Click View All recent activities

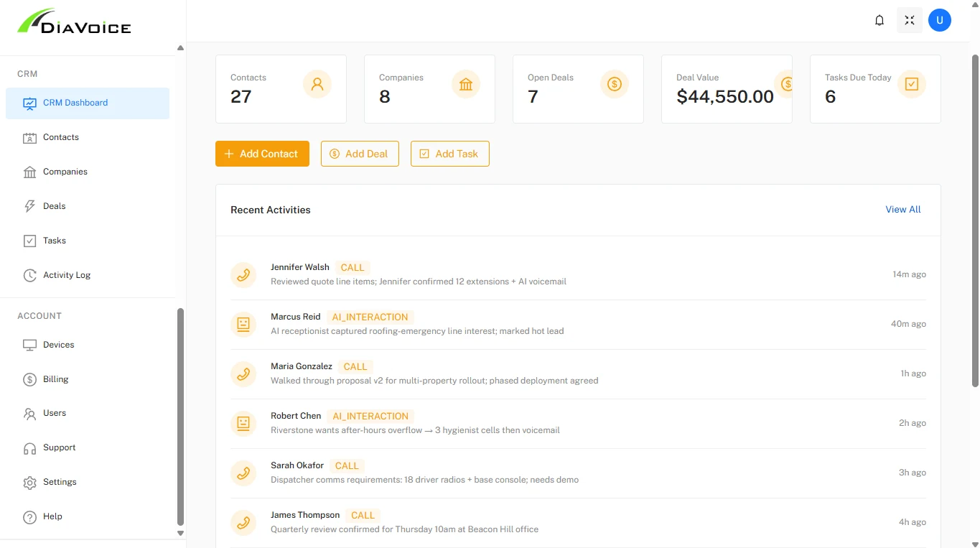[903, 210]
